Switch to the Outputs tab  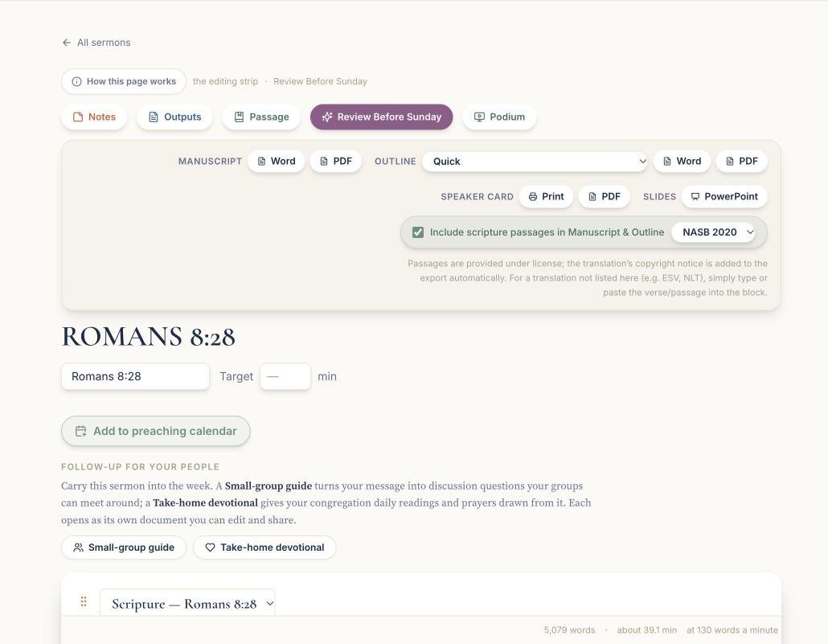[174, 117]
